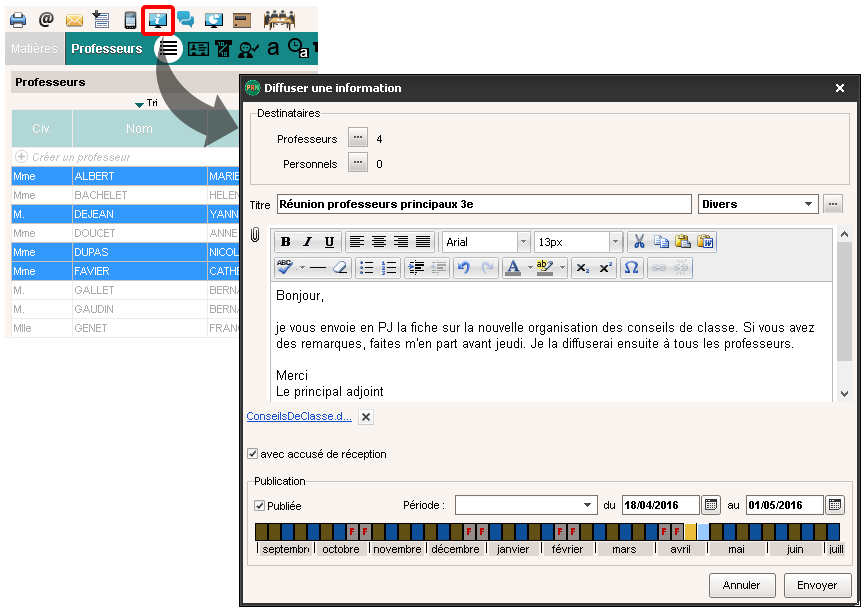Open the Arial font dropdown
Viewport: 866px width, 612px height.
[x=523, y=242]
